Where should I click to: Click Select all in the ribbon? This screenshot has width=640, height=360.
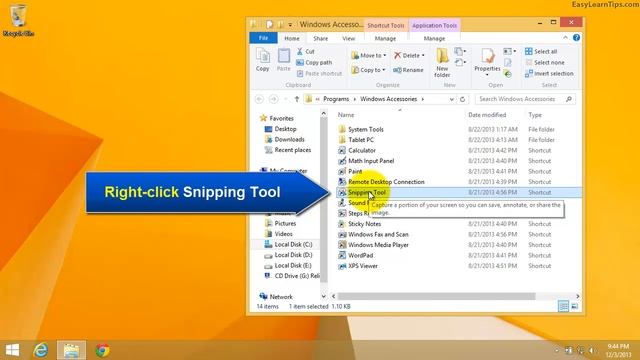541,51
